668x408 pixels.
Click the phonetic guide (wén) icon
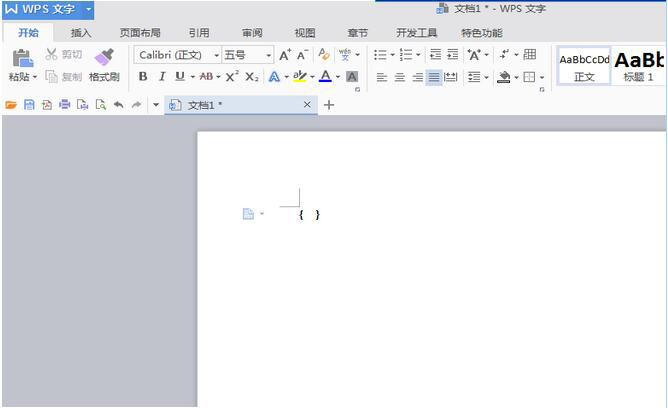(x=345, y=55)
